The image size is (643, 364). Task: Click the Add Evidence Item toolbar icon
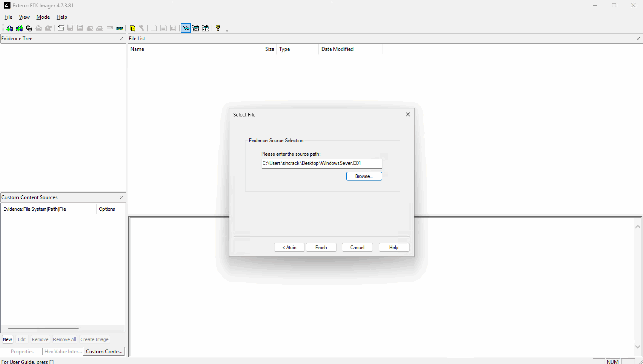point(9,28)
